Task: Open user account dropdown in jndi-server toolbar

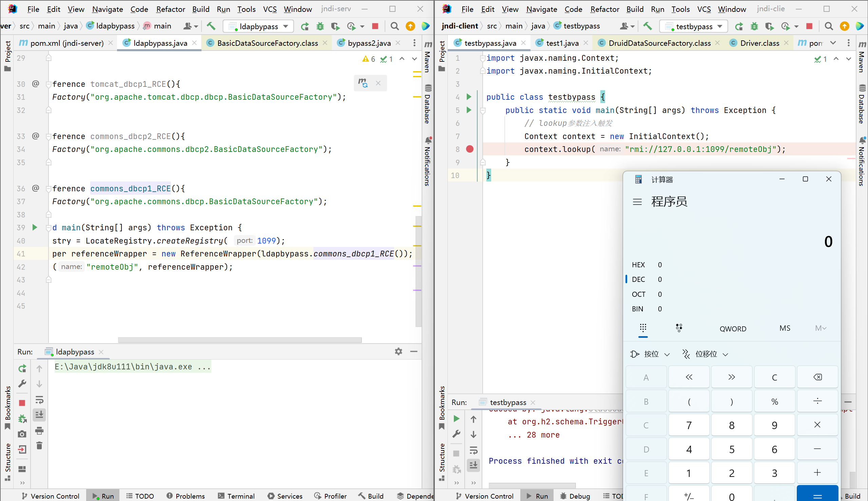Action: (191, 26)
